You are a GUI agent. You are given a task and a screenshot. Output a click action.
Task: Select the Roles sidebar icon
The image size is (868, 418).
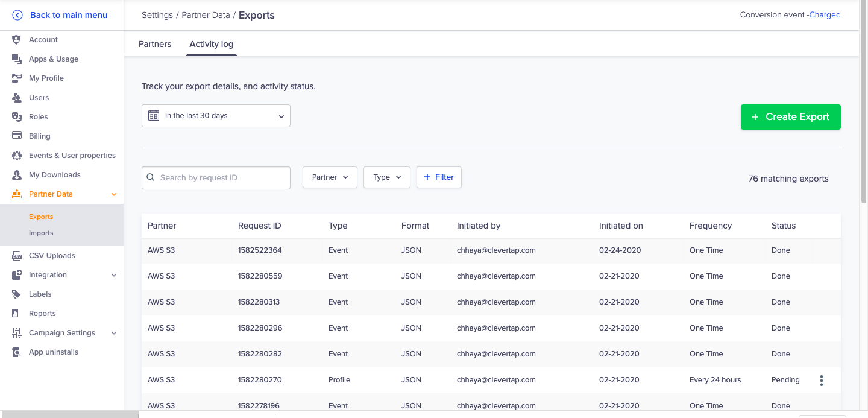pos(16,116)
